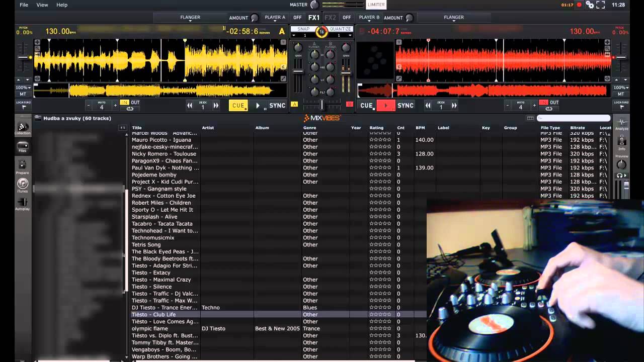The width and height of the screenshot is (644, 362).
Task: Click deck A pitch bend up arrow
Action: [19, 79]
